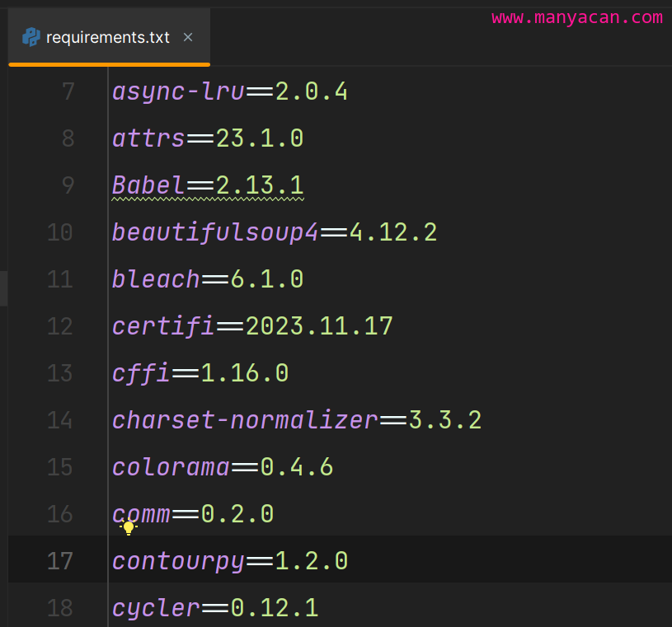The width and height of the screenshot is (672, 627).
Task: Click the certifi package name
Action: (x=163, y=327)
